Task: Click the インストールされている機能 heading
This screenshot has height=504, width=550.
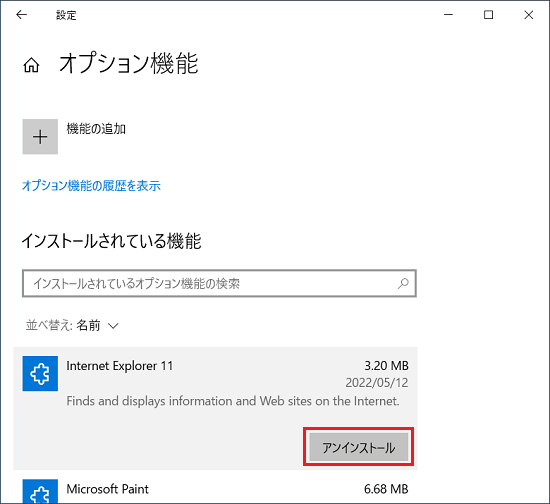Action: pos(112,241)
